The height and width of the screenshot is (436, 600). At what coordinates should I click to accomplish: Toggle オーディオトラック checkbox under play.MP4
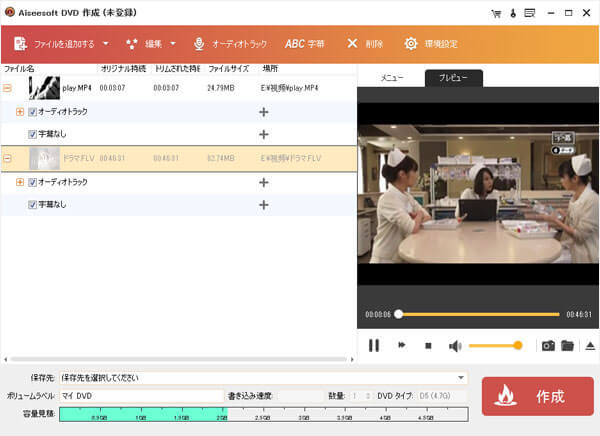[x=32, y=112]
